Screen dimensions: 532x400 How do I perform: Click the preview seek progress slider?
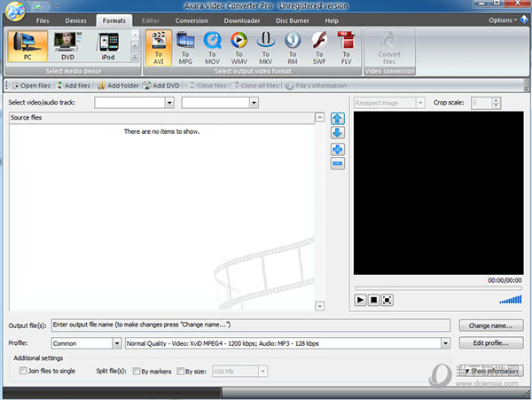click(438, 288)
